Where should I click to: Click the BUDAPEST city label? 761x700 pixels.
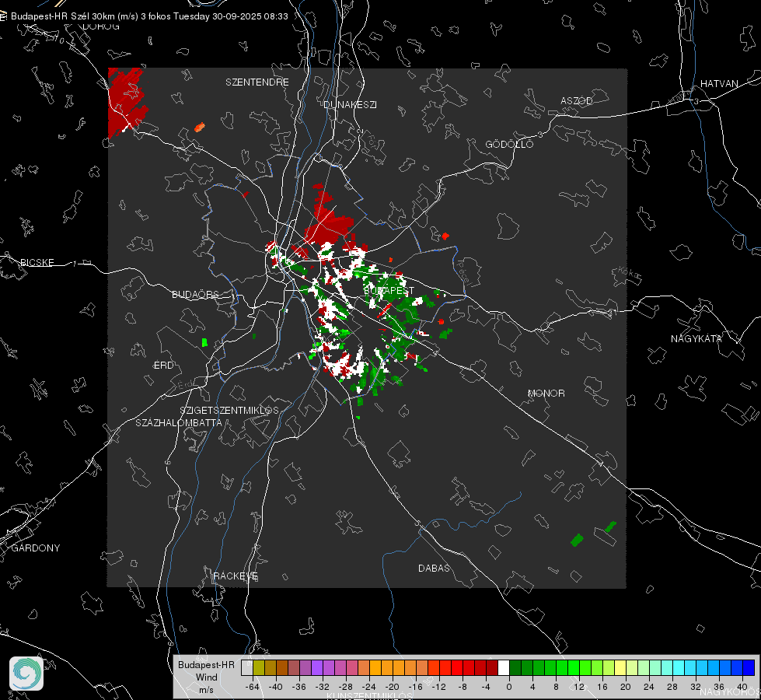tap(389, 290)
